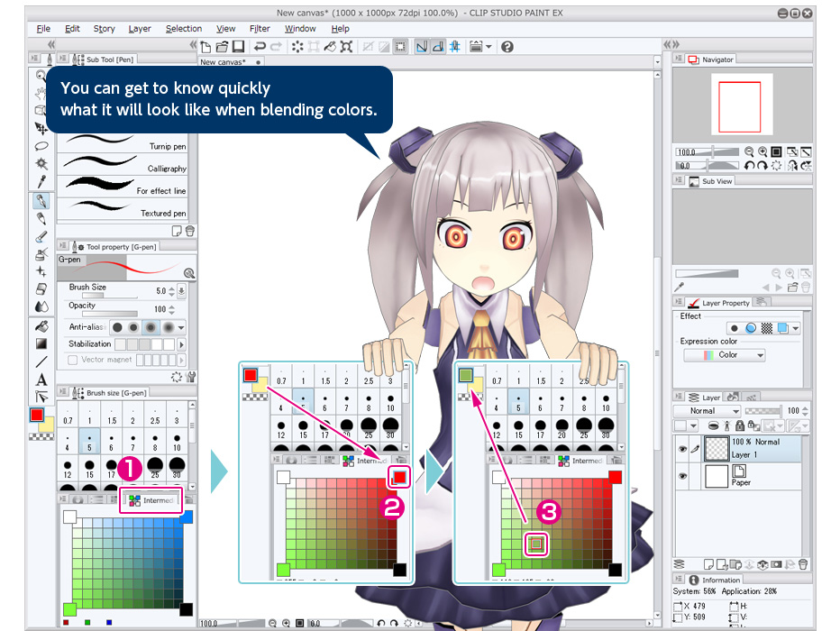Hide Layer 1 using its eye icon
This screenshot has width=840, height=631.
(x=682, y=448)
